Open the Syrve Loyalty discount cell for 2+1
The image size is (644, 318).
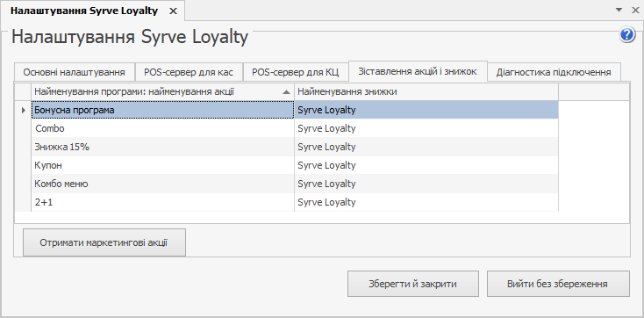pos(426,202)
